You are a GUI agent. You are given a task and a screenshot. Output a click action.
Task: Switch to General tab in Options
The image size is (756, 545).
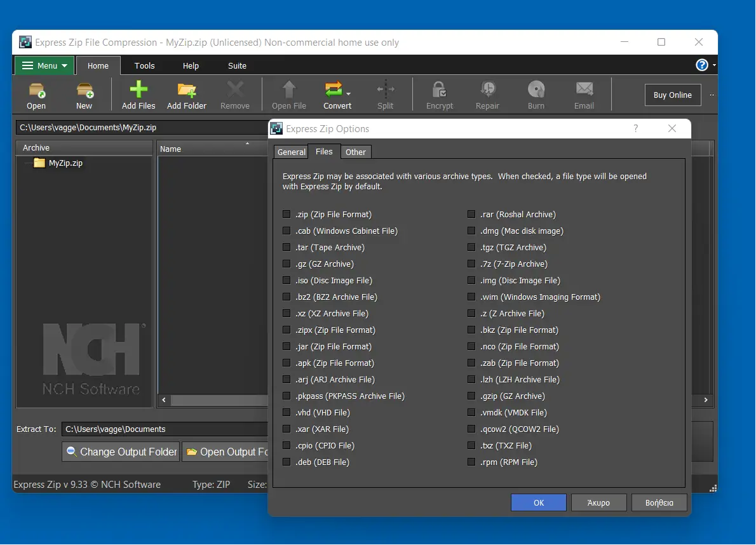pyautogui.click(x=291, y=152)
